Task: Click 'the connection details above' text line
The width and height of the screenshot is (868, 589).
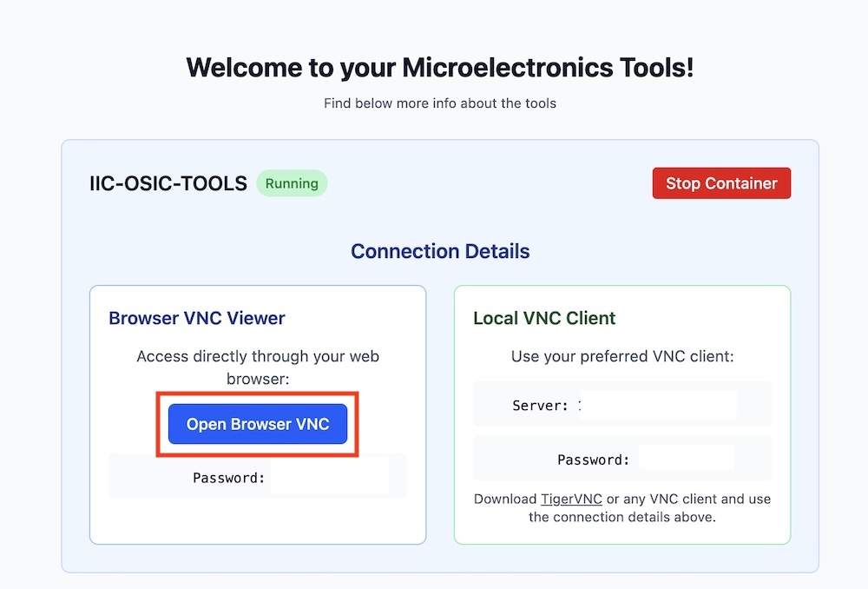Action: click(x=621, y=517)
